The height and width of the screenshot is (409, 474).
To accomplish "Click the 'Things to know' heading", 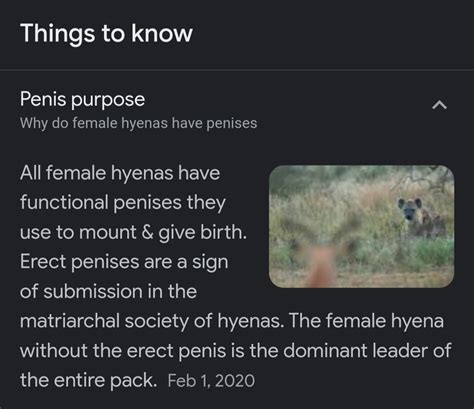I will click(106, 33).
